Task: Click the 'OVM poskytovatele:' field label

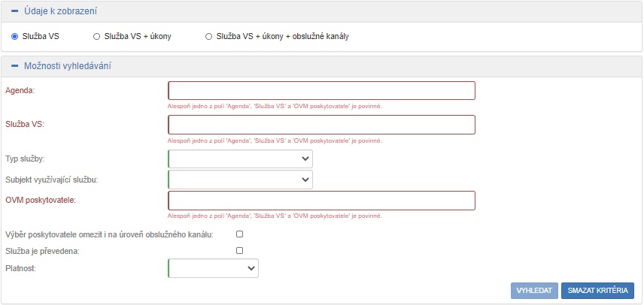Action: pos(41,199)
